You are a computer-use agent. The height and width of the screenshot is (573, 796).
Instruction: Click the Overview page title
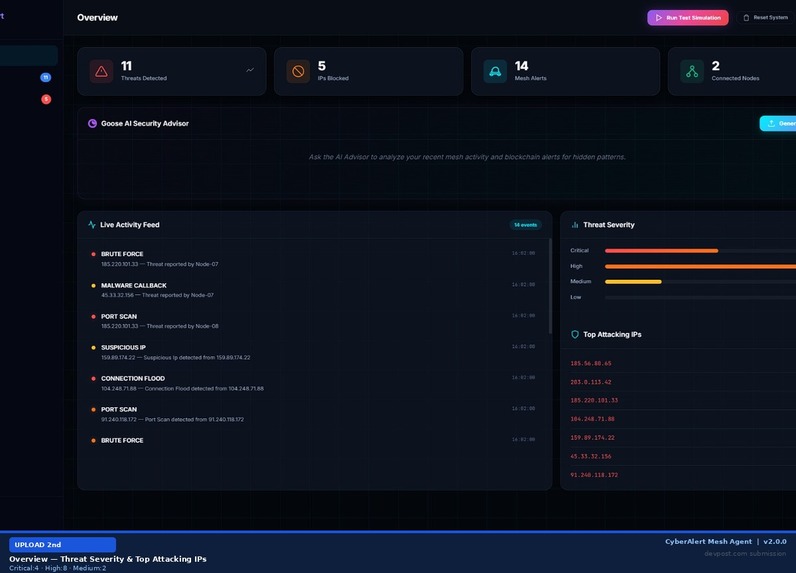coord(97,18)
